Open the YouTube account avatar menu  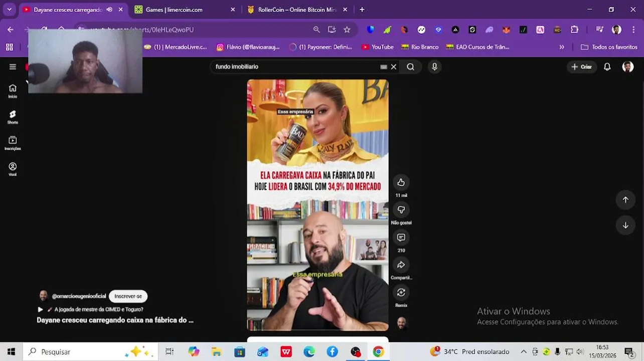pyautogui.click(x=628, y=67)
